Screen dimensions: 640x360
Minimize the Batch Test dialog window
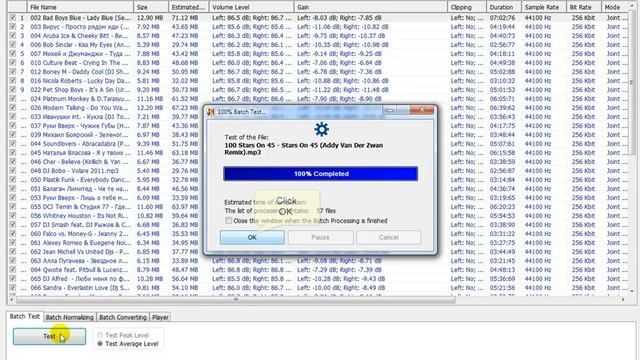point(389,110)
